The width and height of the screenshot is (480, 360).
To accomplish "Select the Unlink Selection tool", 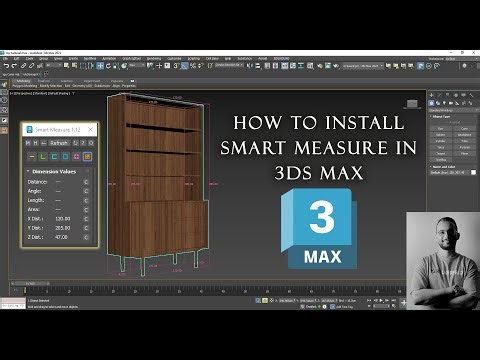I will point(31,66).
